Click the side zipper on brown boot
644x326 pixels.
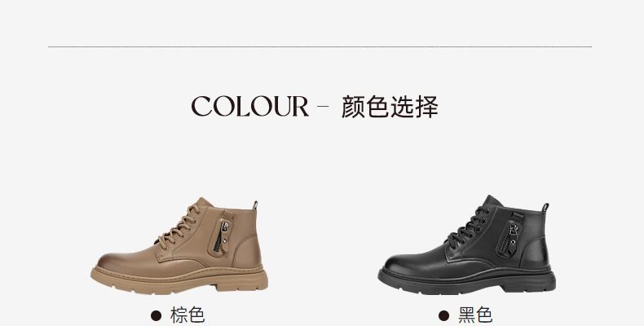(x=222, y=236)
